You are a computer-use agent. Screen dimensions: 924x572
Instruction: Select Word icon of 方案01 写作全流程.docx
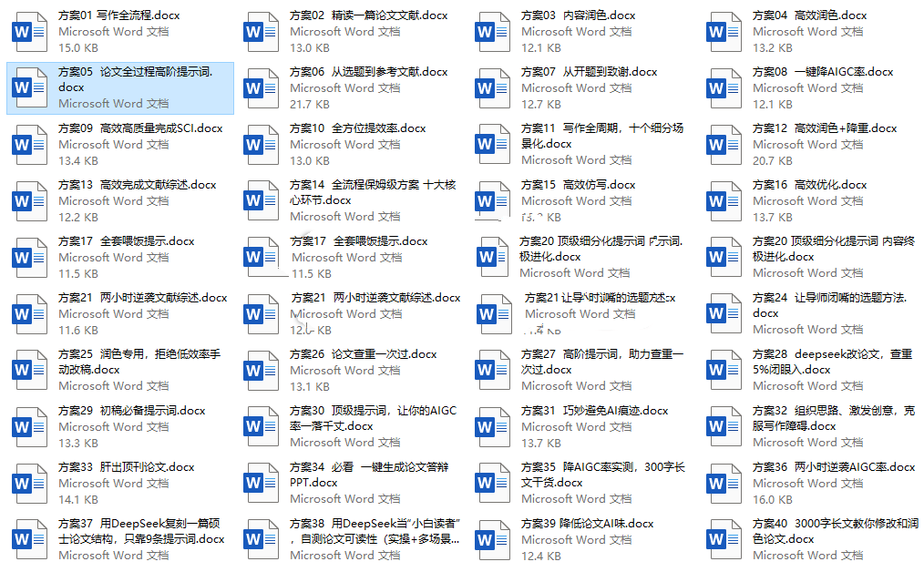[29, 31]
